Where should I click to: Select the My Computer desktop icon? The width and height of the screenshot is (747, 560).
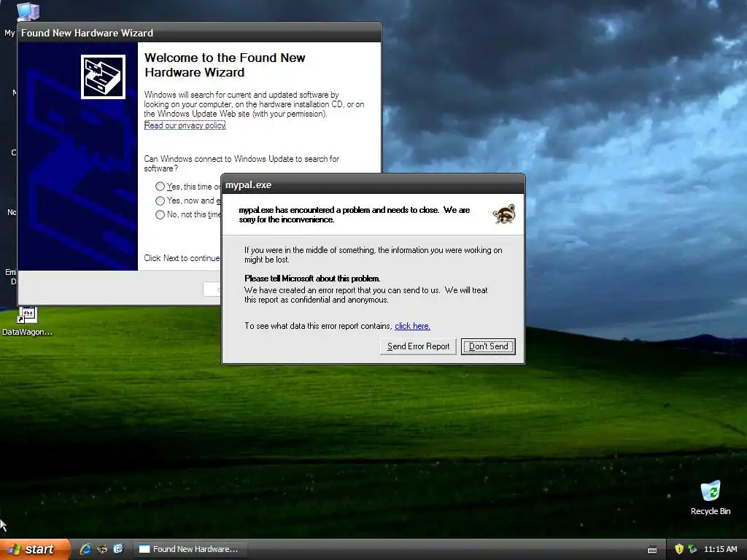[28, 12]
